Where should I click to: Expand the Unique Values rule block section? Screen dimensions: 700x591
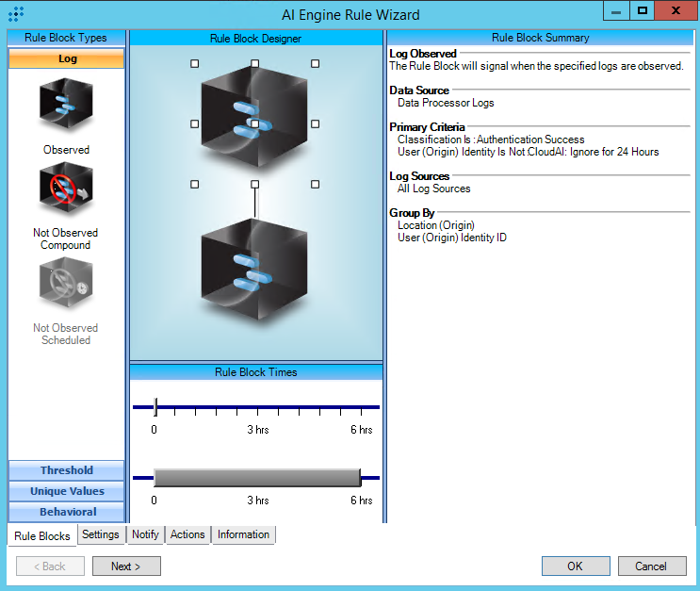click(x=67, y=491)
